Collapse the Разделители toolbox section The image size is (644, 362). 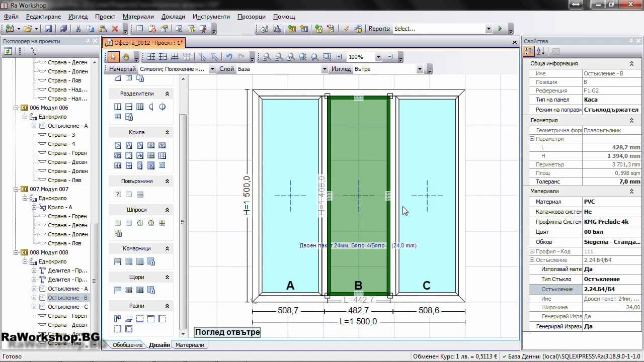pyautogui.click(x=167, y=94)
